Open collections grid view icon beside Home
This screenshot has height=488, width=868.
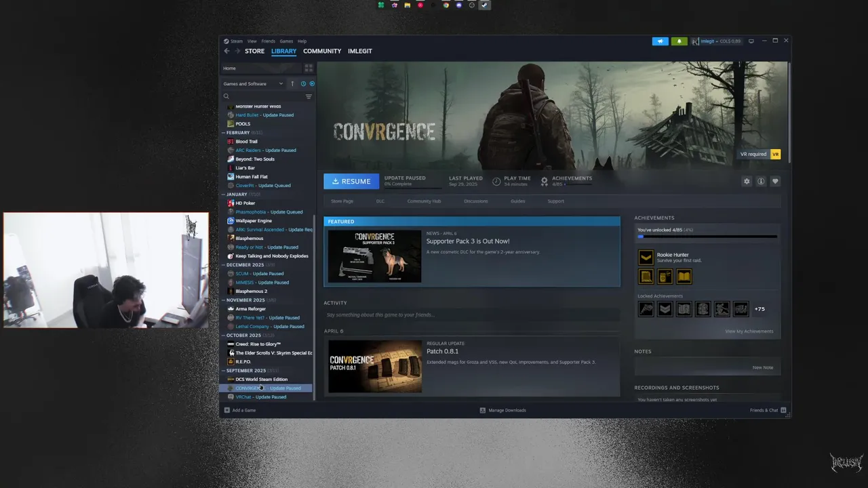click(309, 68)
